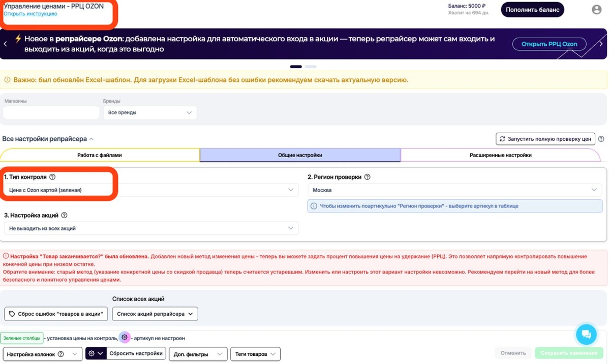Select the second banner carousel indicator
The width and height of the screenshot is (610, 364).
311,67
